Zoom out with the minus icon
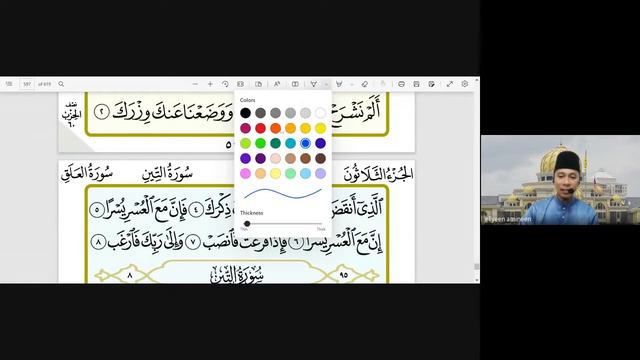Image resolution: width=640 pixels, height=360 pixels. click(195, 84)
